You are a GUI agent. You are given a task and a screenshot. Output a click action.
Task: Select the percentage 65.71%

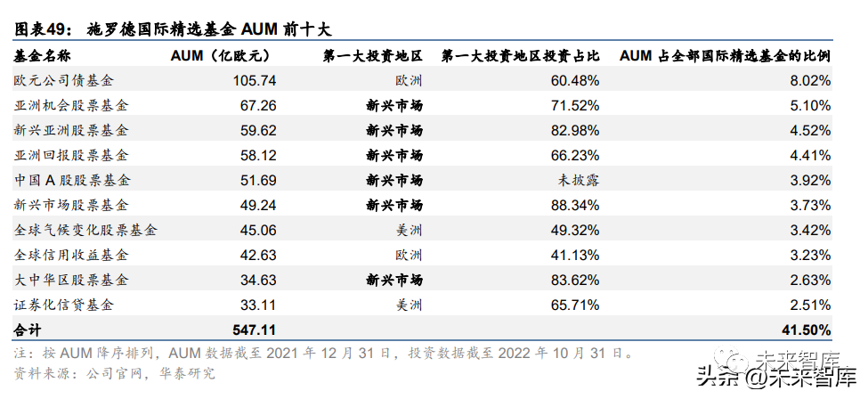click(x=575, y=305)
